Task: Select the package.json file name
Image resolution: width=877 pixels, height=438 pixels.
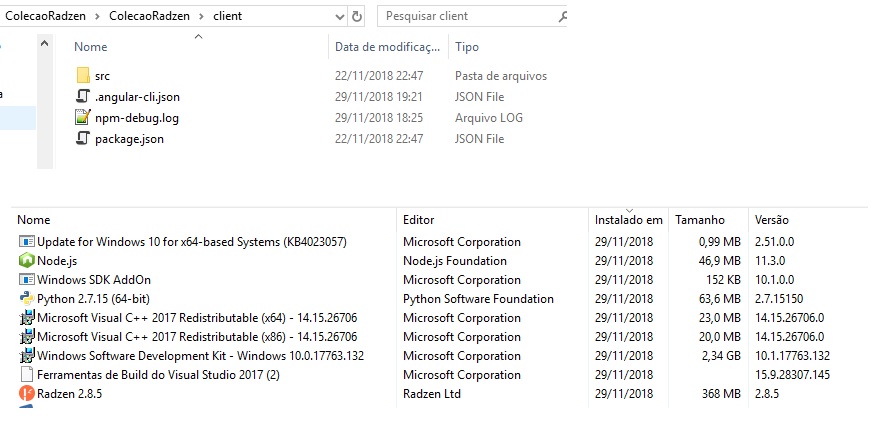Action: (129, 139)
